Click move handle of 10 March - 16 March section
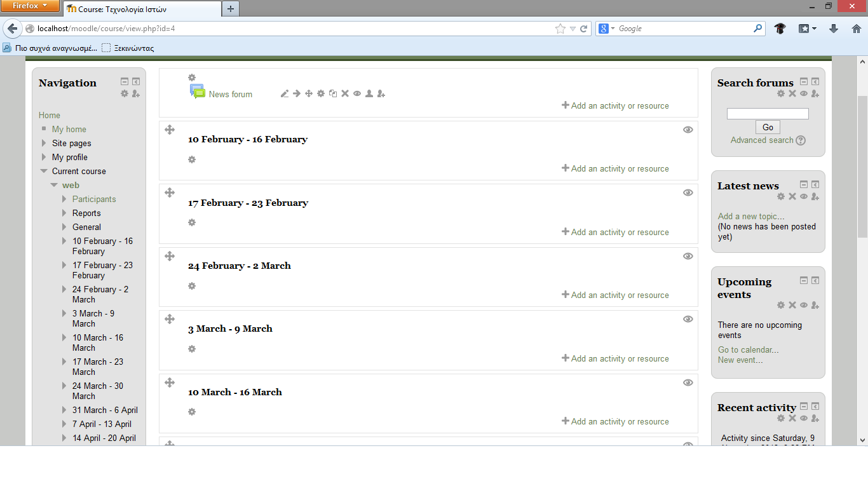 point(170,383)
